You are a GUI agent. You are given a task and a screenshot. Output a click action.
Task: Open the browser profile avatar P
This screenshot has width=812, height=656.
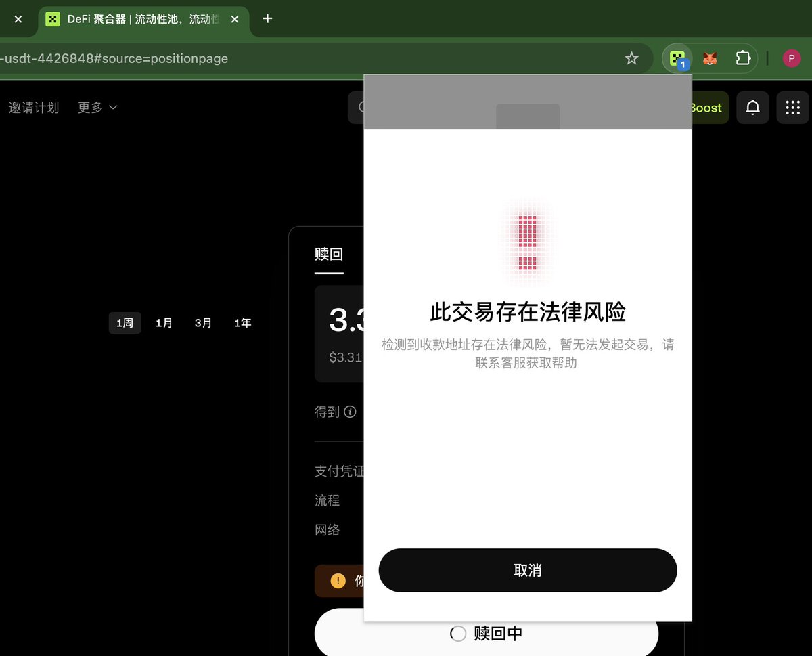792,58
